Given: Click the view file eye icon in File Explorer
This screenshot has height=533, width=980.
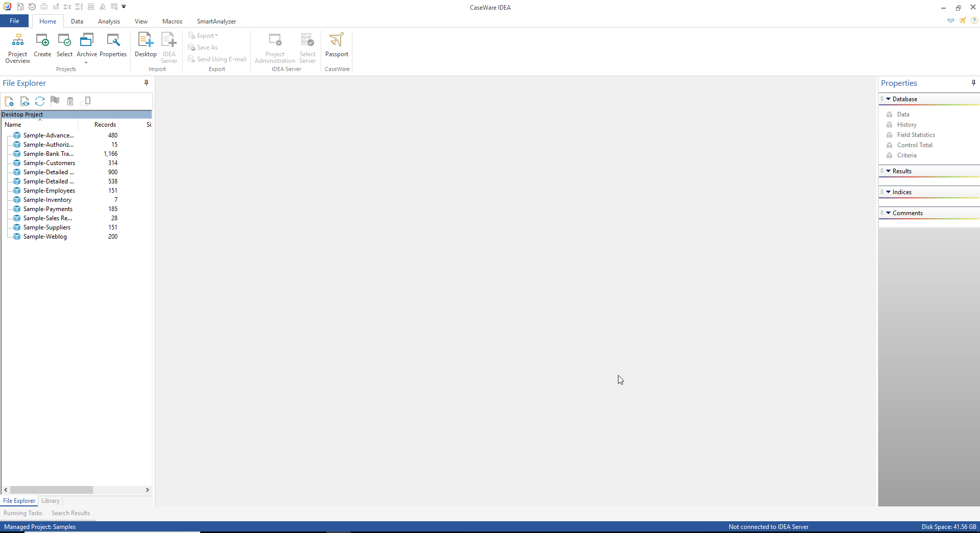Looking at the screenshot, I should pyautogui.click(x=25, y=101).
